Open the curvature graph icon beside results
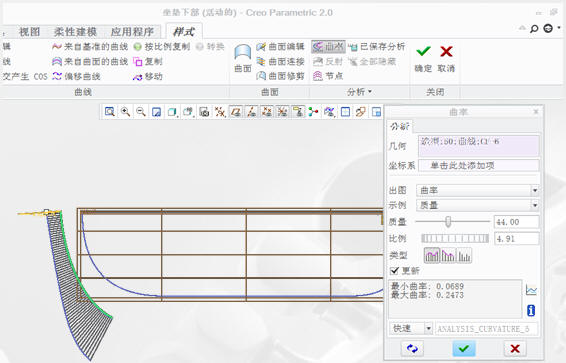The height and width of the screenshot is (363, 566). pos(531,290)
